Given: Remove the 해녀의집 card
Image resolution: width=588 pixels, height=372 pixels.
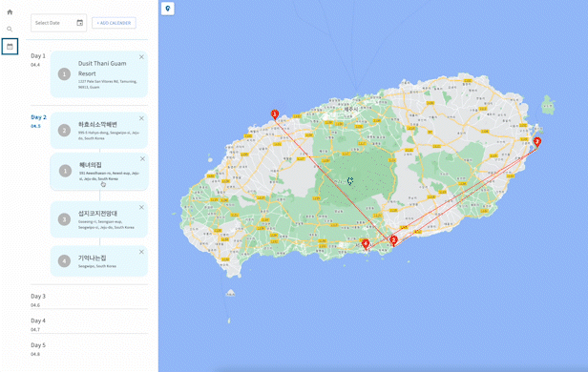Looking at the screenshot, I should pyautogui.click(x=142, y=159).
